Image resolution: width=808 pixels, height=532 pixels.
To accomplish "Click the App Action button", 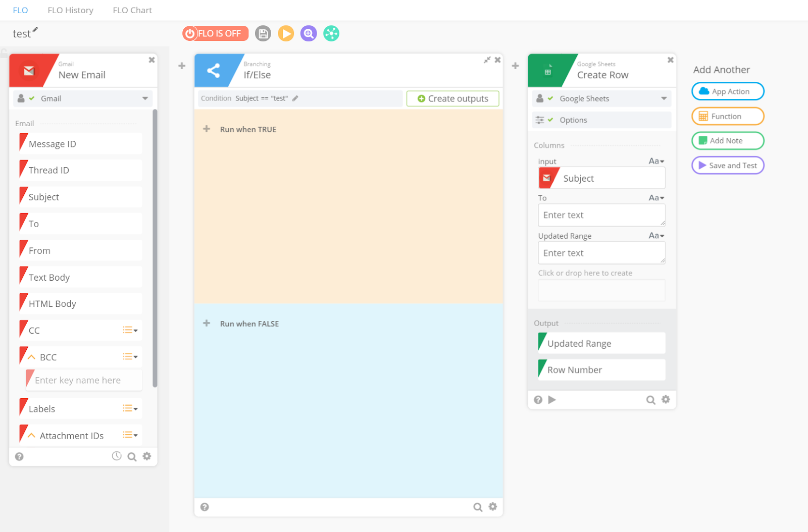I will pyautogui.click(x=728, y=91).
